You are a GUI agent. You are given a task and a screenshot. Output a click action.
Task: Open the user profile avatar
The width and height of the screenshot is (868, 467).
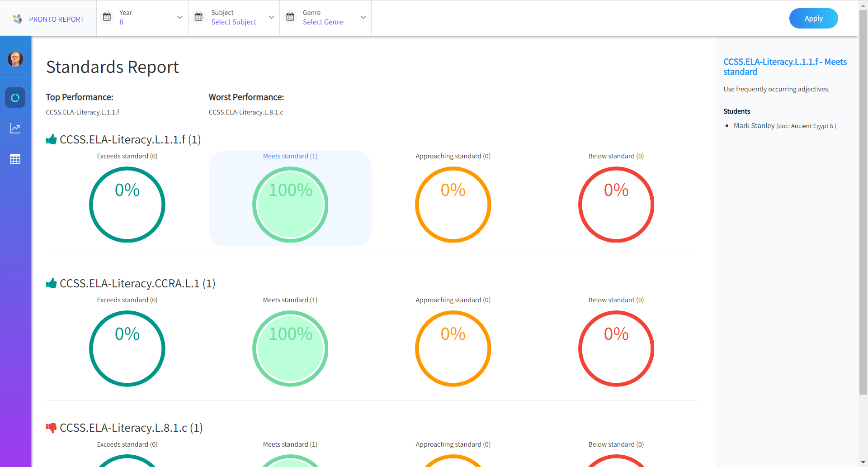tap(15, 59)
